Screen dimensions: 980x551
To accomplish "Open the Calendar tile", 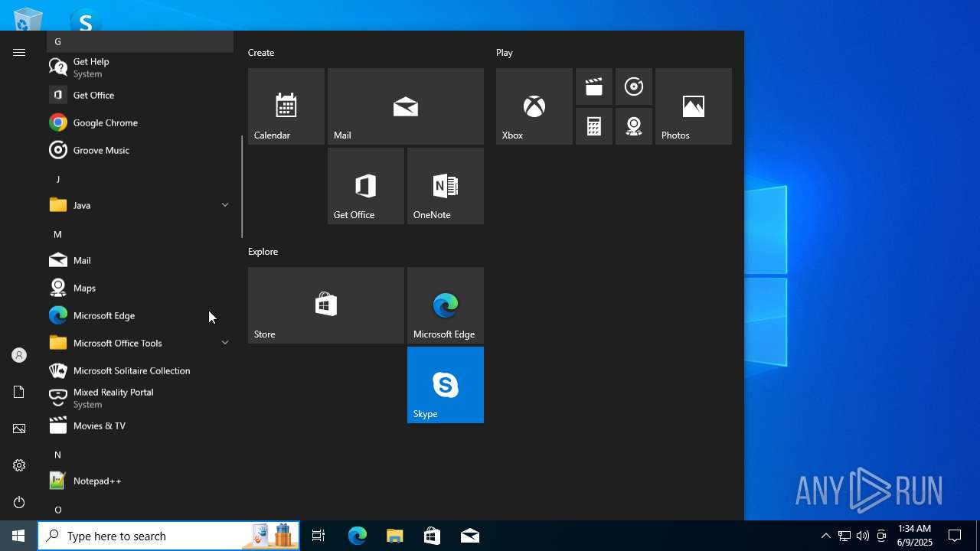I will tap(286, 106).
